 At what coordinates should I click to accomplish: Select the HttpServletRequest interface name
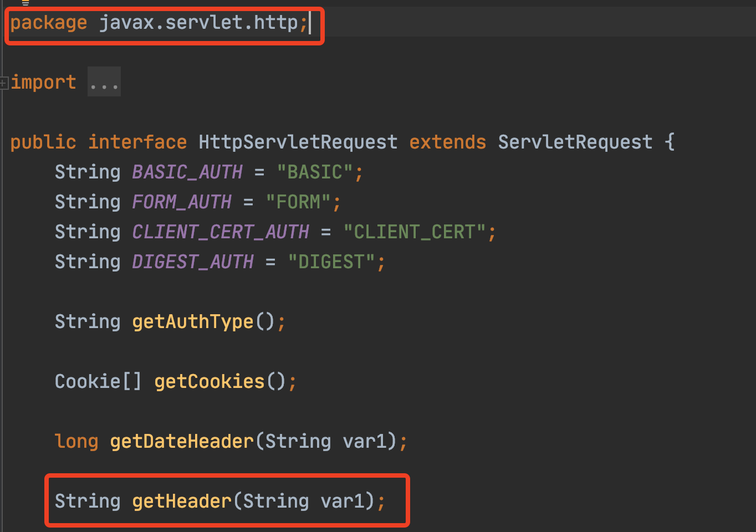[298, 142]
